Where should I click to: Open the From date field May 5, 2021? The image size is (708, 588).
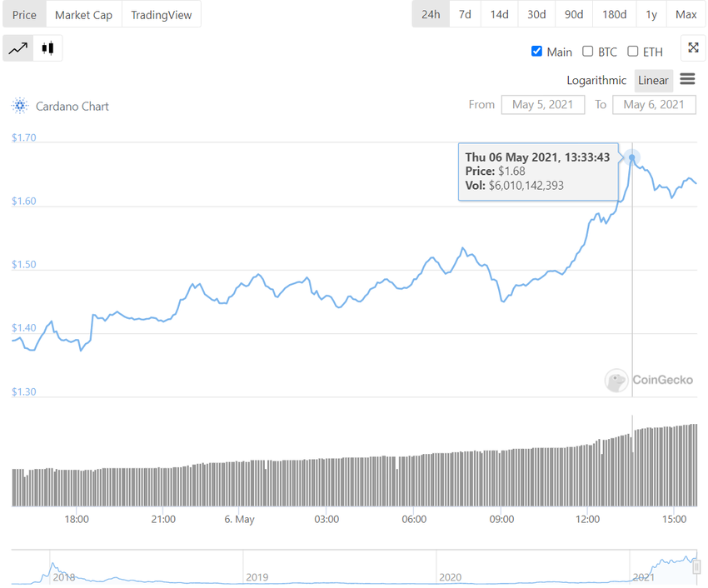point(543,105)
